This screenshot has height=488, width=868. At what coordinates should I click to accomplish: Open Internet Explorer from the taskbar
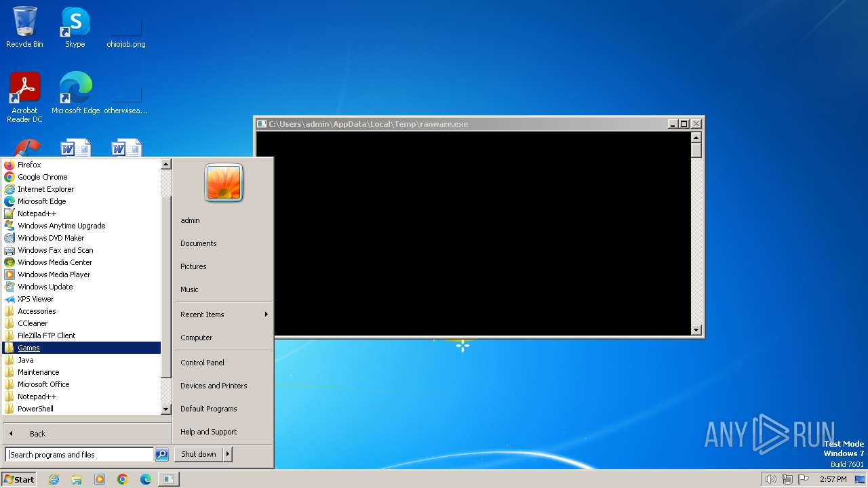click(54, 479)
